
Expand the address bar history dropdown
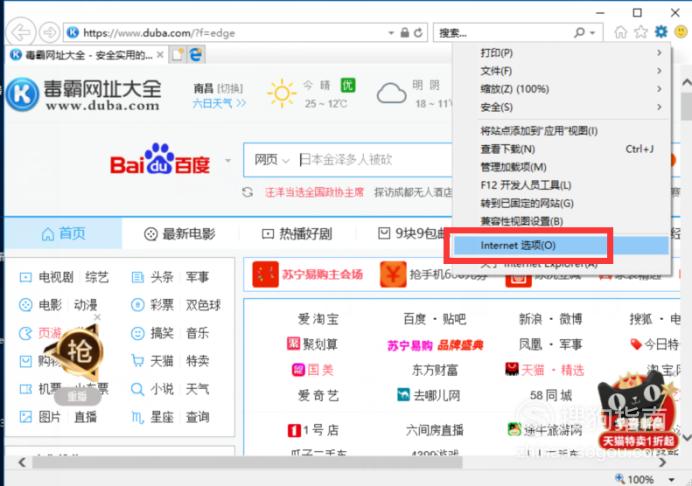point(391,33)
